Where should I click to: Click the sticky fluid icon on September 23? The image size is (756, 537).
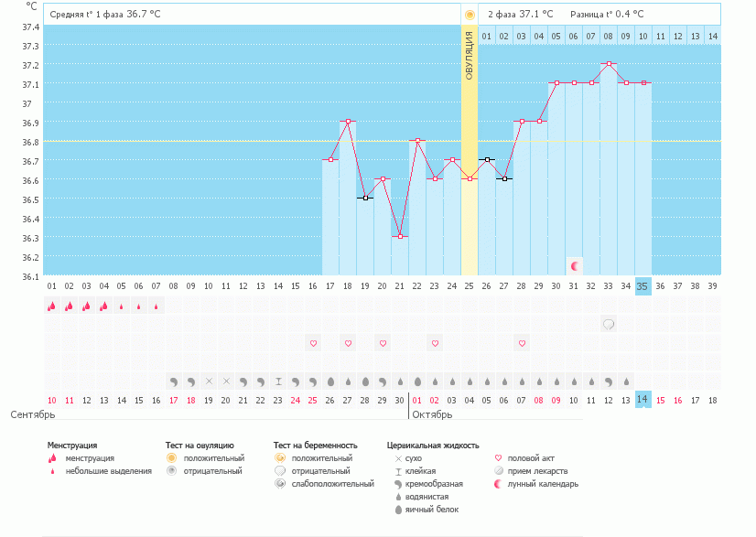[x=278, y=381]
